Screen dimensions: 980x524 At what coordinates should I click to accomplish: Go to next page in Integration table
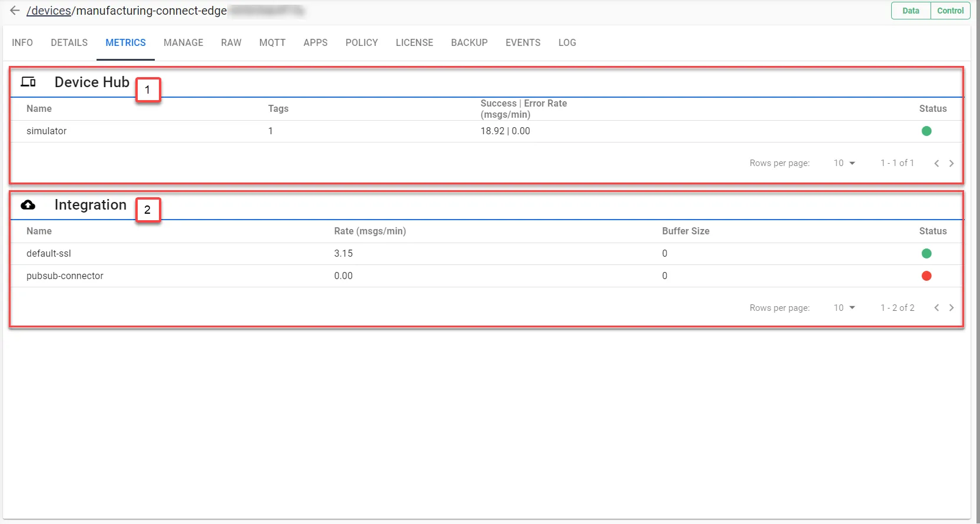pyautogui.click(x=952, y=308)
